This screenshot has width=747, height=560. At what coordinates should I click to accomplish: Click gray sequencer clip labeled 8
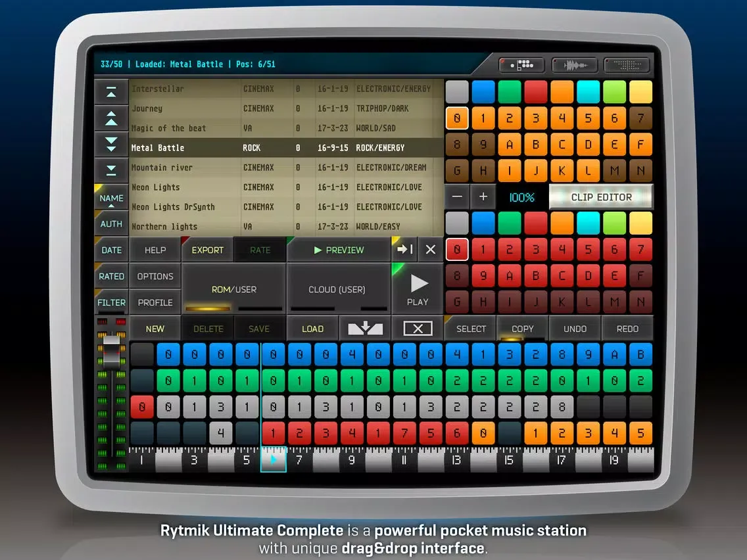pyautogui.click(x=562, y=407)
